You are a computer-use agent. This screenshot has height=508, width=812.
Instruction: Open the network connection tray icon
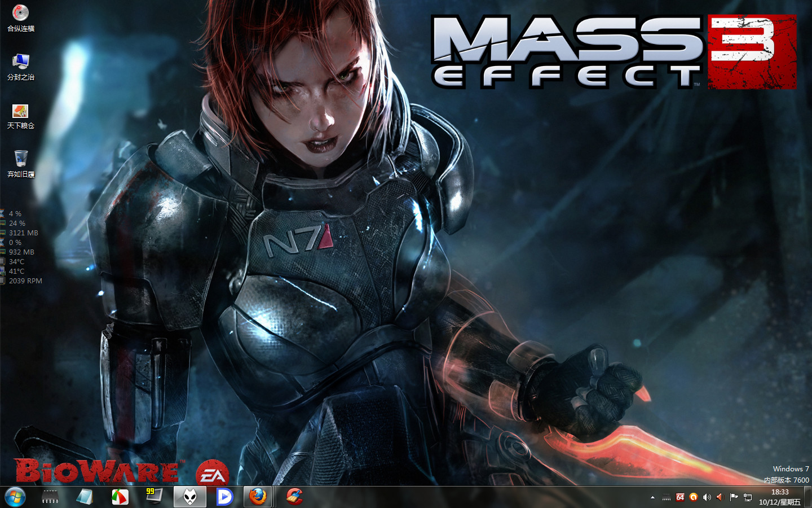coord(748,497)
